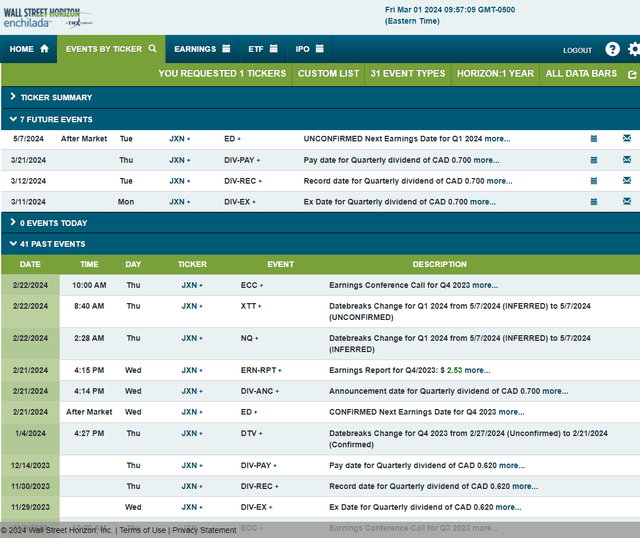The height and width of the screenshot is (538, 640).
Task: Select the EVENTS BY TICKER tab
Action: point(111,49)
